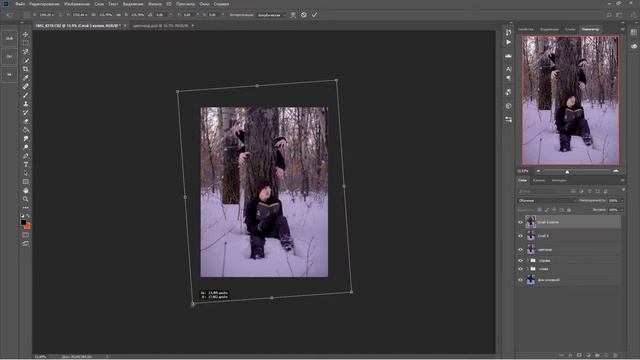Switch to the Каналы tab
This screenshot has width=640, height=360.
(539, 180)
